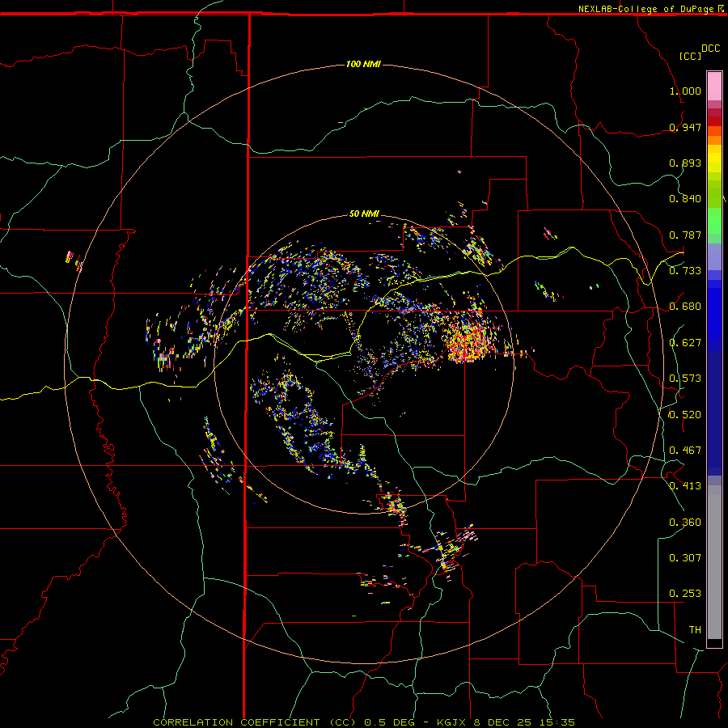Click the 0.467 scale value
Image resolution: width=728 pixels, height=728 pixels.
coord(685,450)
